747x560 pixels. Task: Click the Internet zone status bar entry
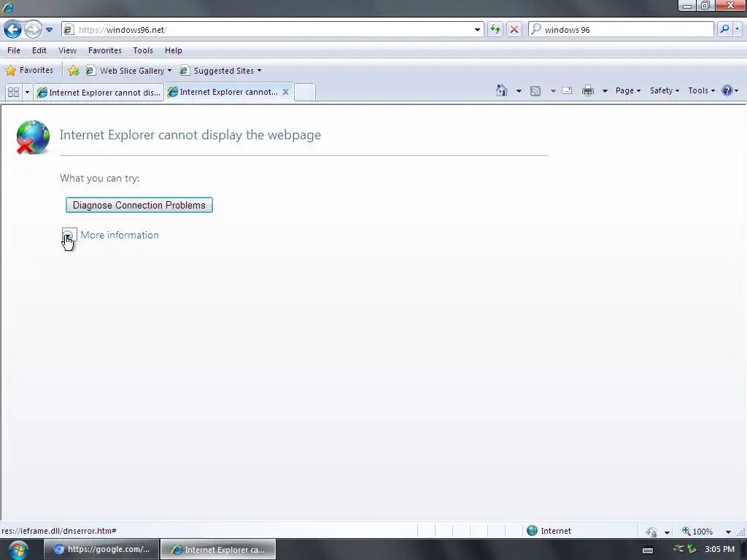tap(549, 531)
